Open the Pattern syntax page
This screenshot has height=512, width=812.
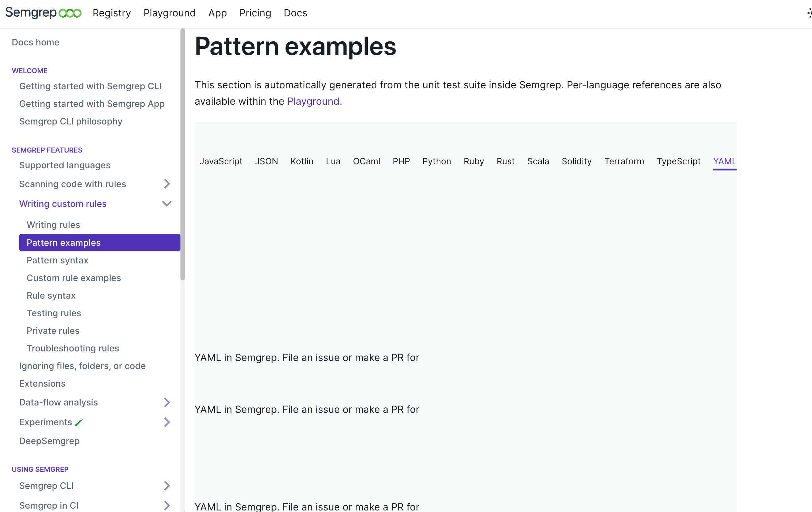click(x=57, y=260)
